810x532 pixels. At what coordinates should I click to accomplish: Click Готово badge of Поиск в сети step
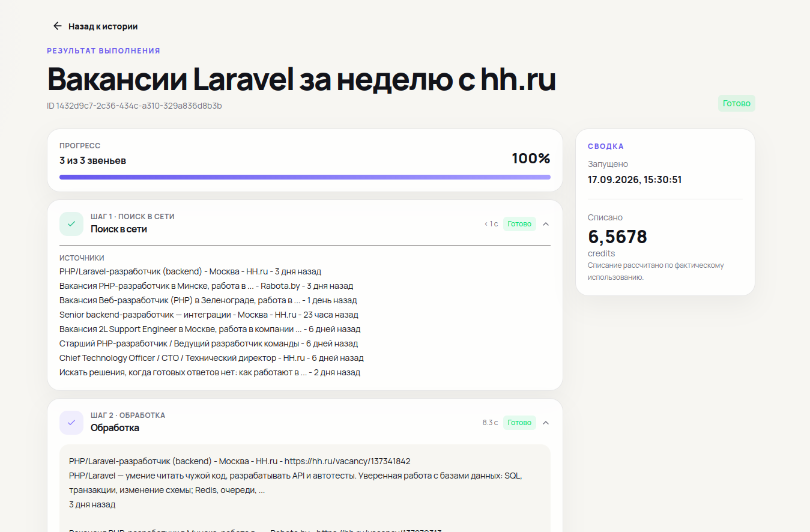pyautogui.click(x=519, y=224)
